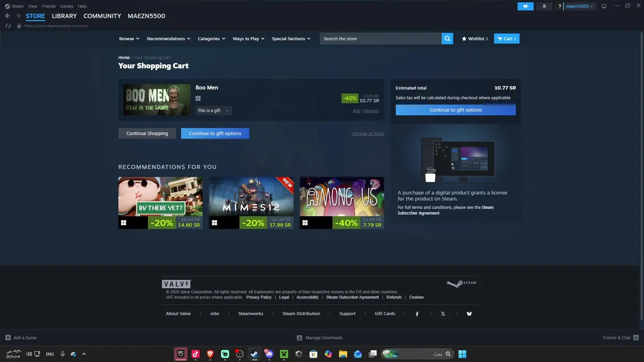Go back with the left arrow

tap(8, 16)
